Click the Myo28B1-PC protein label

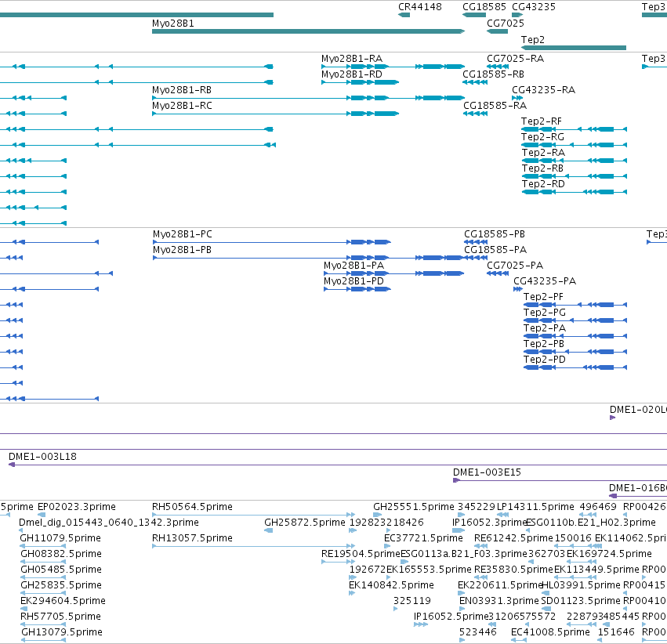tap(183, 234)
